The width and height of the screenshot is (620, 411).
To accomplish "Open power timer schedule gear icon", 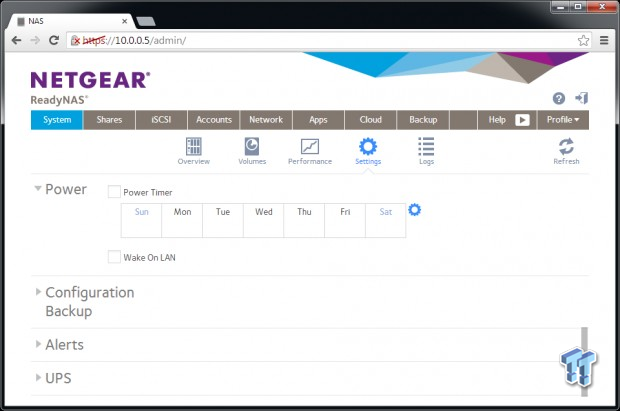I will point(414,210).
